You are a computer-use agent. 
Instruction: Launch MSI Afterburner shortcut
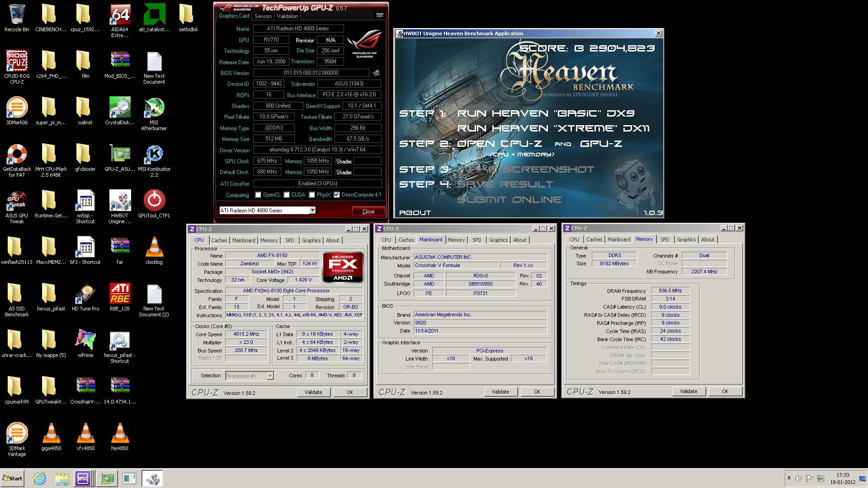pyautogui.click(x=154, y=113)
